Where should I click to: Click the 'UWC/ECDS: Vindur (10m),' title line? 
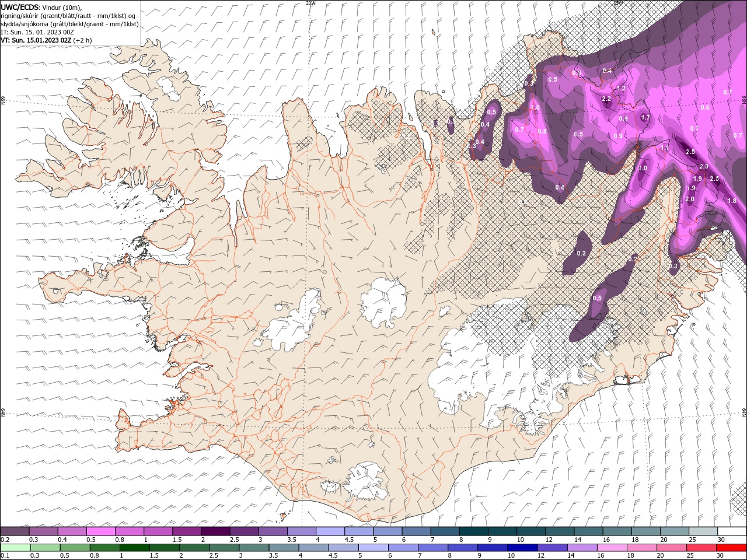click(x=41, y=7)
